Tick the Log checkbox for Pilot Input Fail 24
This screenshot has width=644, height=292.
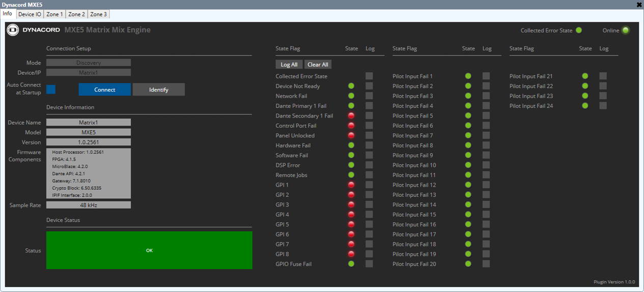pyautogui.click(x=603, y=106)
